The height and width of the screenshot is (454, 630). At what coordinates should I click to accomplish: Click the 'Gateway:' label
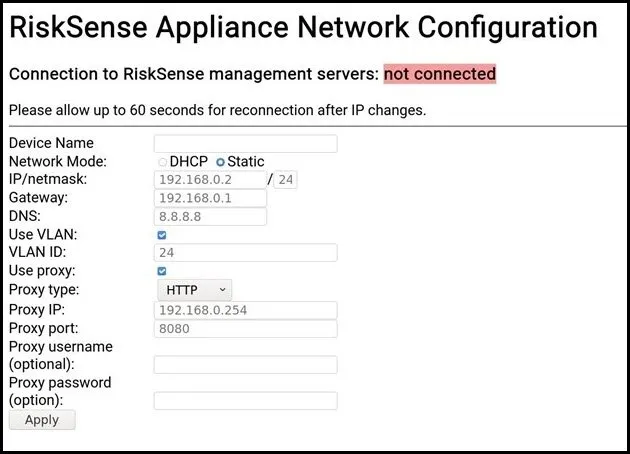pos(39,198)
